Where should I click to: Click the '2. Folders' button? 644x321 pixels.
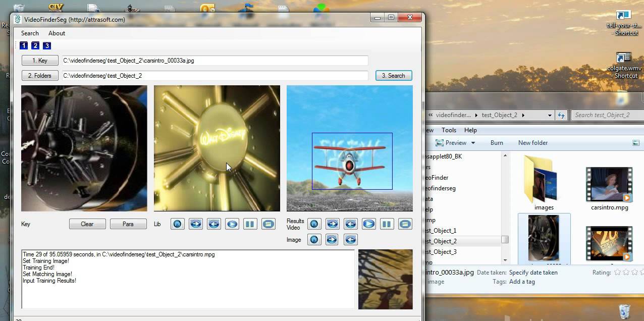click(x=40, y=76)
